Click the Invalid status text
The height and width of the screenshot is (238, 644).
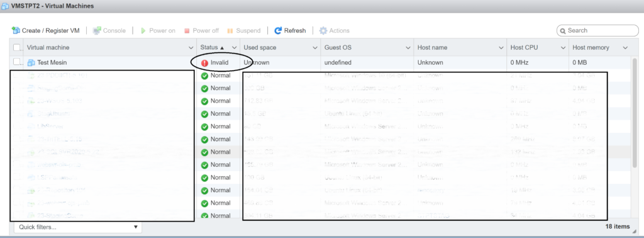219,63
